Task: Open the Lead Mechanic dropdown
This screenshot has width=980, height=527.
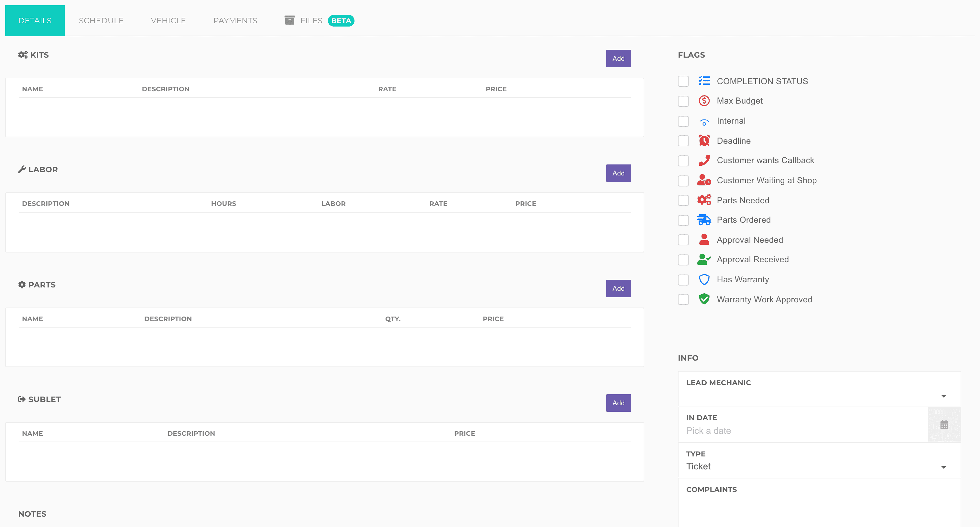Action: (x=819, y=396)
